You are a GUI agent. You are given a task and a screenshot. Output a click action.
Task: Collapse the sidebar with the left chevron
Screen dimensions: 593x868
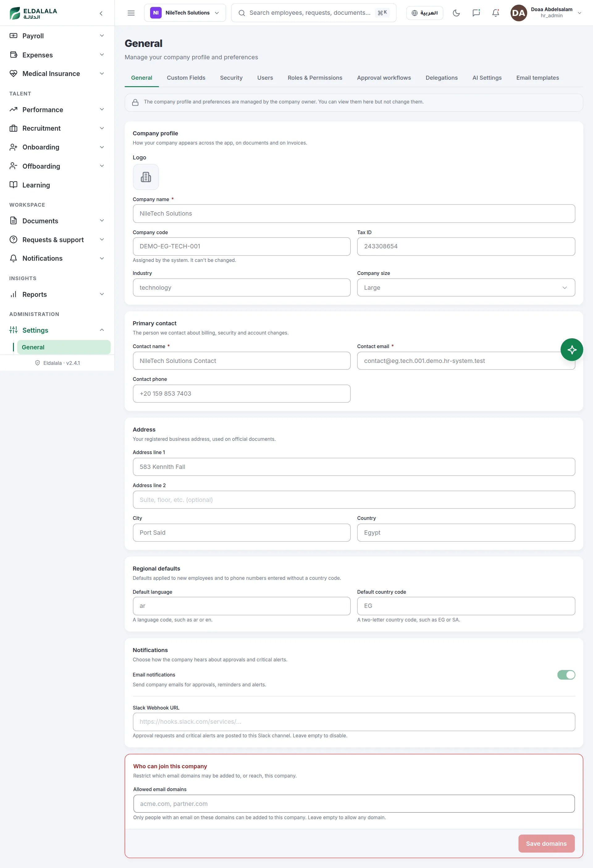(101, 13)
